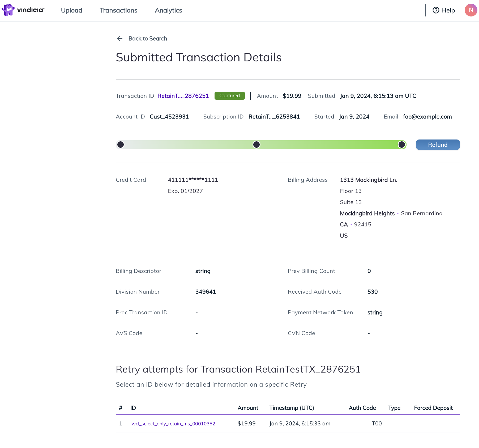Click Subscription ID RetainT..._6253841
The height and width of the screenshot is (448, 479).
point(274,117)
